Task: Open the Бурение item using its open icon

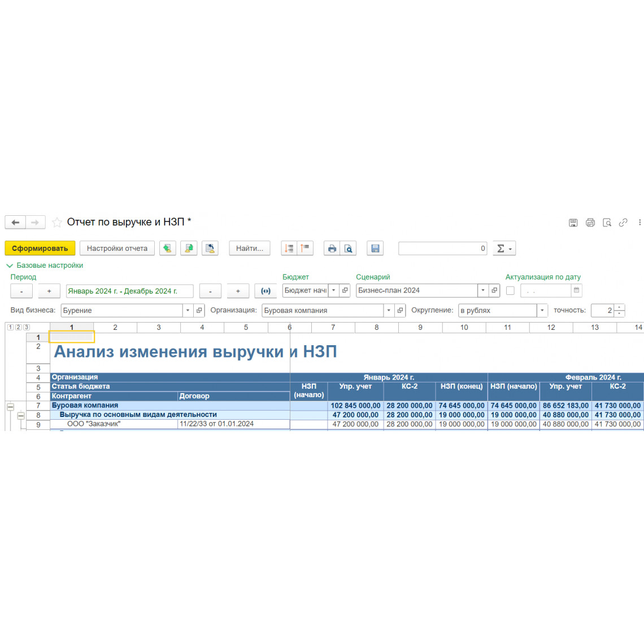Action: tap(199, 311)
